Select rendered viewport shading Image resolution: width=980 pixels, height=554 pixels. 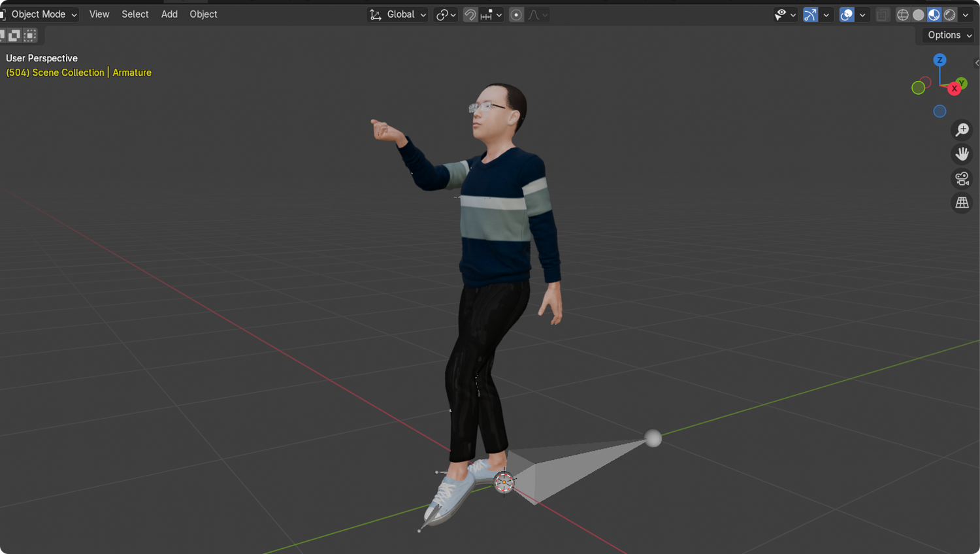point(950,15)
